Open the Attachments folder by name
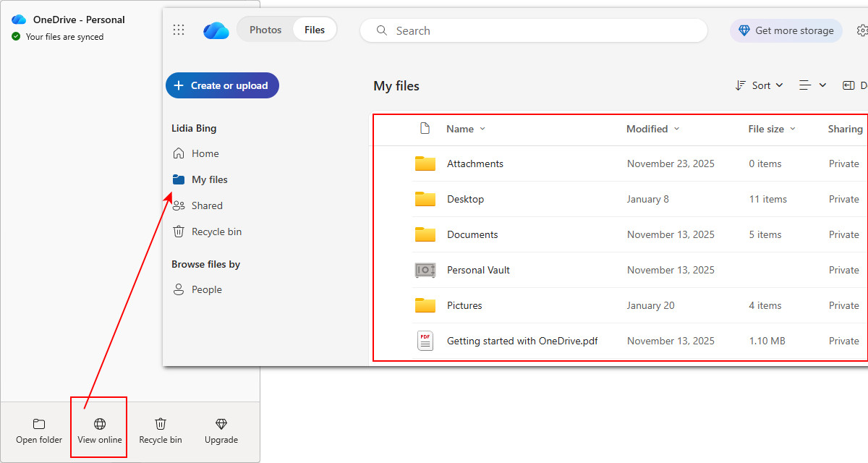Image resolution: width=868 pixels, height=463 pixels. [x=475, y=163]
